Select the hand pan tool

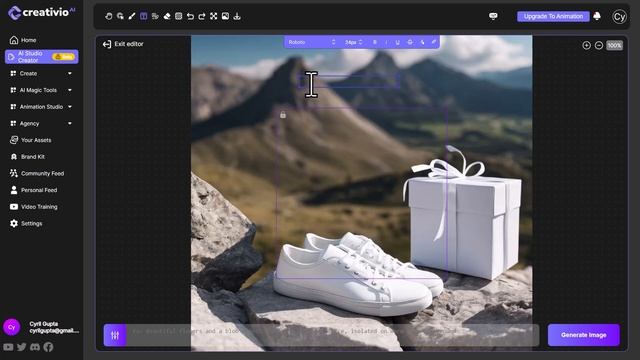tap(109, 16)
